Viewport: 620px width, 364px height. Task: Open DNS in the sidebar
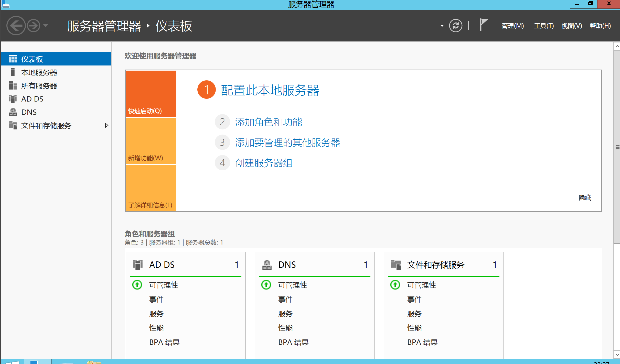point(56,112)
